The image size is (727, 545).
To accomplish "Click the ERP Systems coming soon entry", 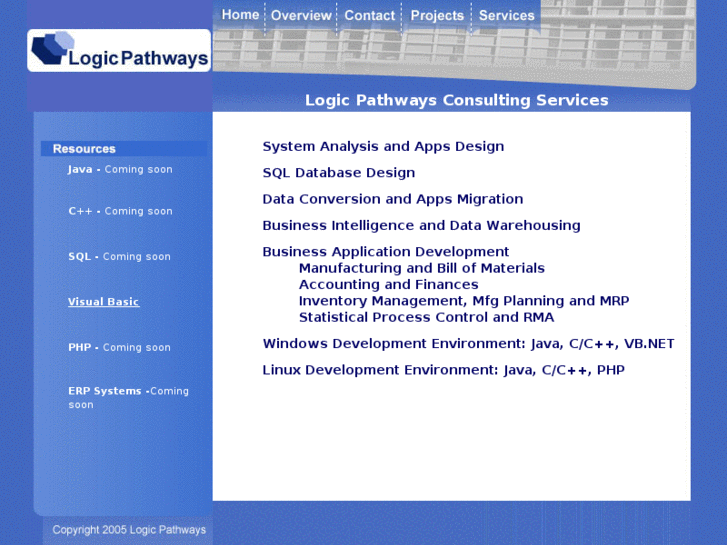I will click(x=128, y=398).
